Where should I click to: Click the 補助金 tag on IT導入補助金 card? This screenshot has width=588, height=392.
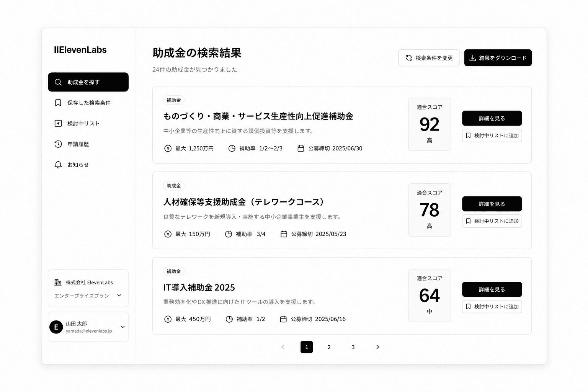pos(174,271)
